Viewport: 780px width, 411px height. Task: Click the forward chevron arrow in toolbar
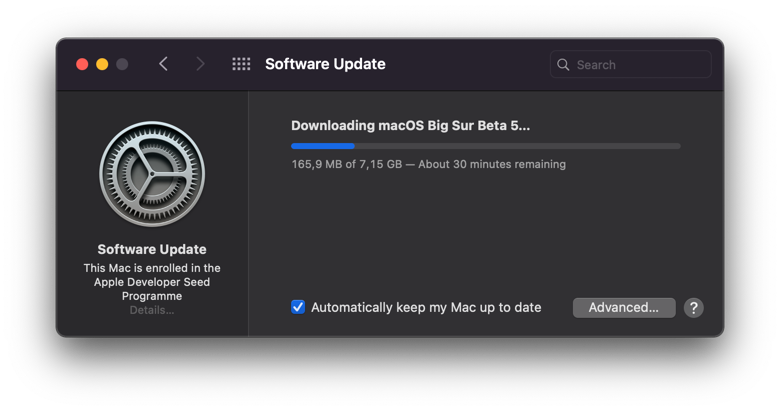[200, 64]
